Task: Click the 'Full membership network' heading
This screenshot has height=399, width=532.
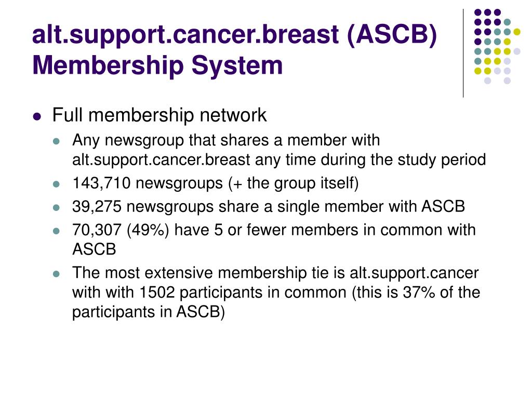Action: (x=159, y=115)
